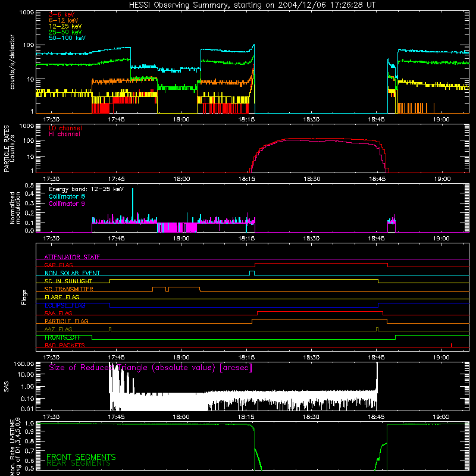Select the FRONTS_OFF flag label

click(62, 337)
